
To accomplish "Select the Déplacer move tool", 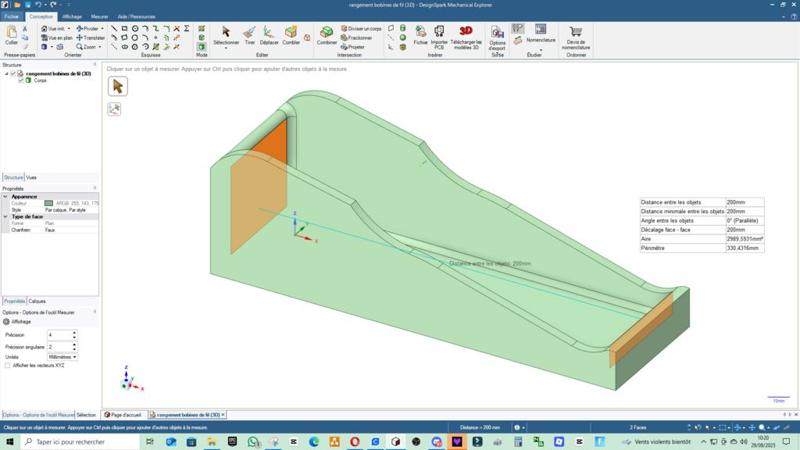I will 269,36.
